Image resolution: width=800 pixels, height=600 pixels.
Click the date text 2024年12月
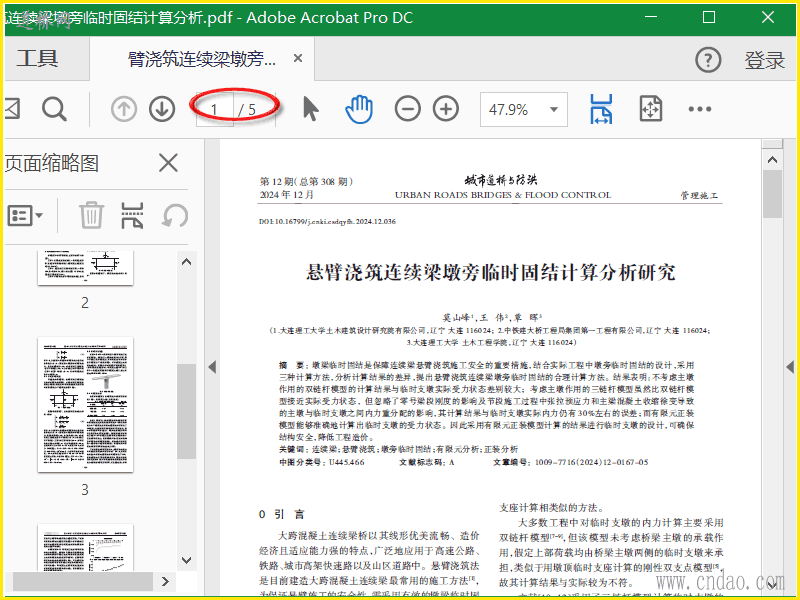[x=286, y=195]
